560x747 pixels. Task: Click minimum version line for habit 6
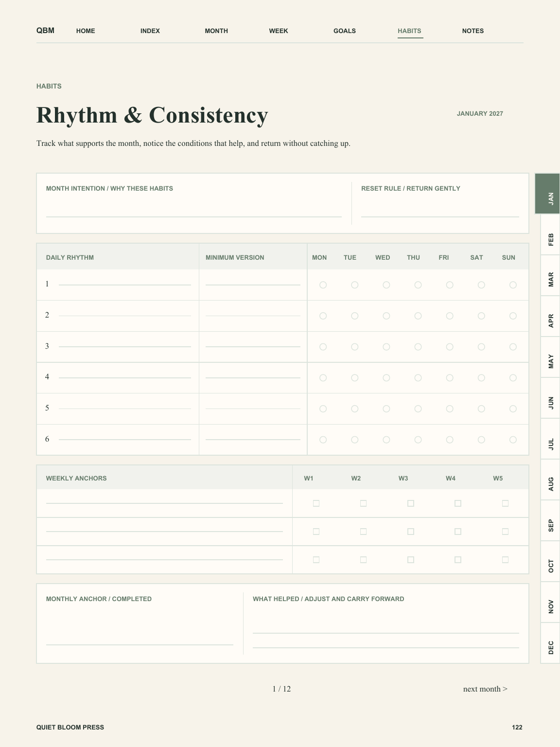coord(253,439)
